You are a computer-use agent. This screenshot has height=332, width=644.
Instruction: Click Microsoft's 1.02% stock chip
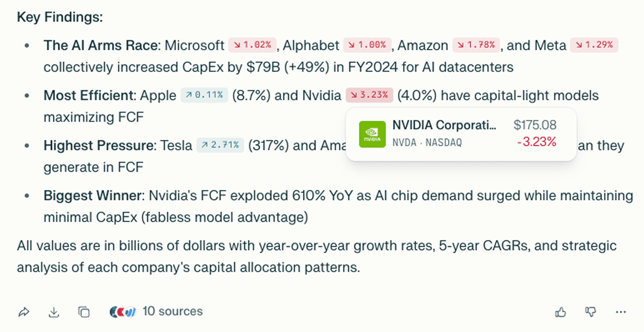tap(252, 45)
